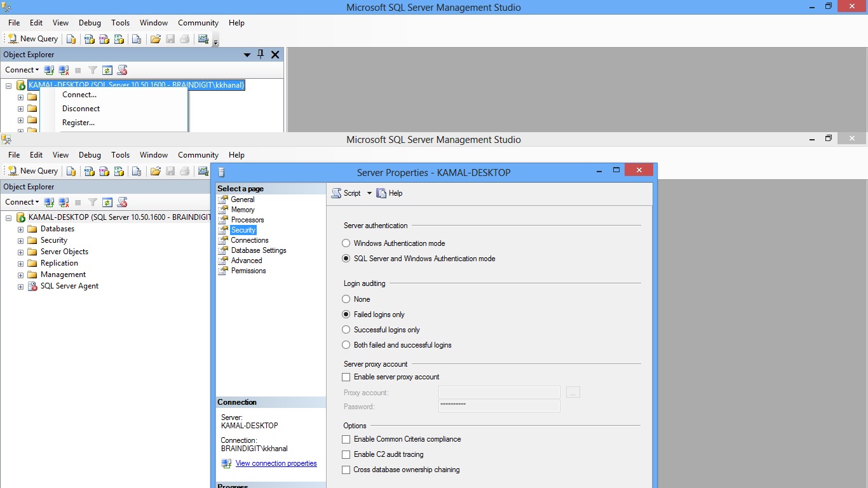Open Debug menu in the lower window

(x=90, y=155)
